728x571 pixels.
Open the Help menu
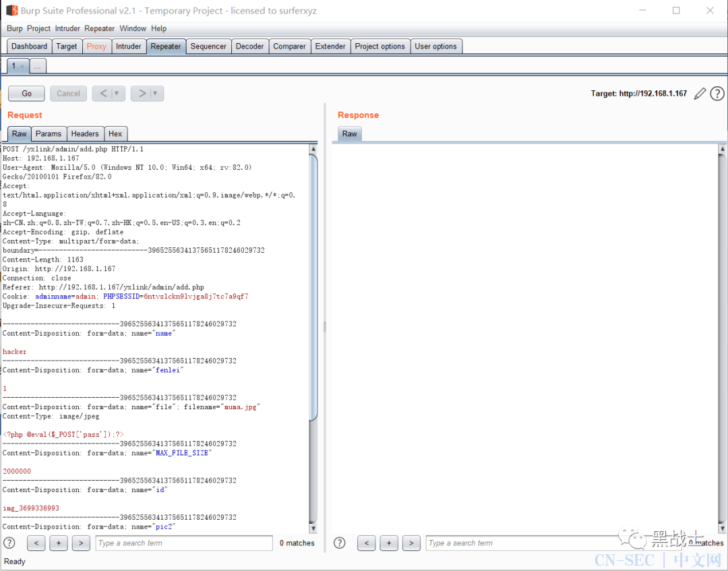click(159, 28)
